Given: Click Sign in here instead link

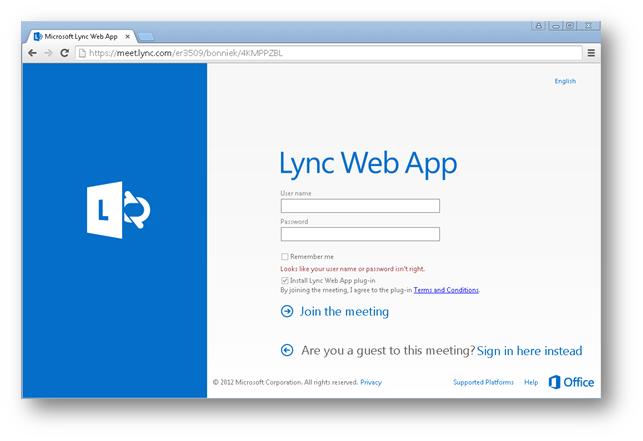Looking at the screenshot, I should tap(529, 351).
